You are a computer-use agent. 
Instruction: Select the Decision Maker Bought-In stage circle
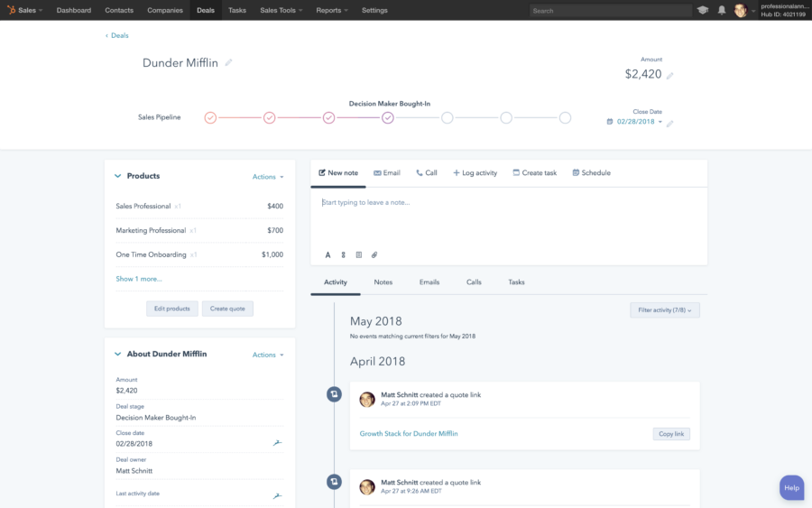click(x=388, y=117)
